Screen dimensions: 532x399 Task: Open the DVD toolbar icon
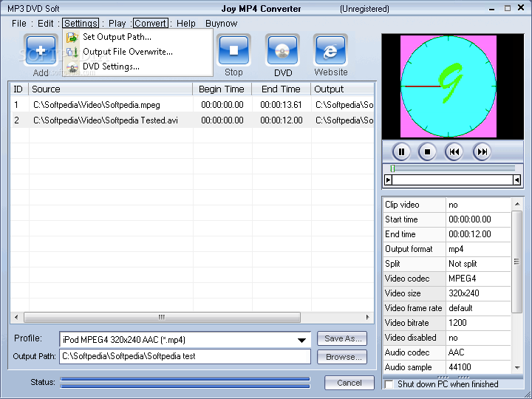pyautogui.click(x=282, y=50)
